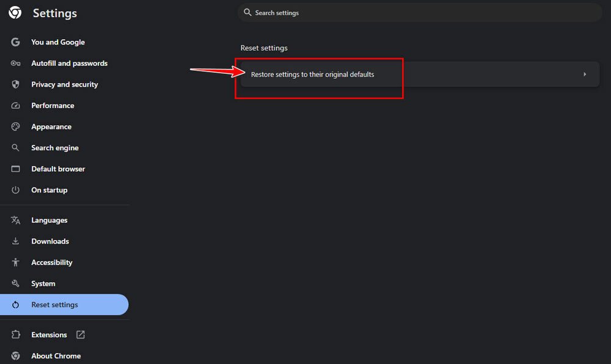Select Reset settings in the sidebar

pos(64,304)
